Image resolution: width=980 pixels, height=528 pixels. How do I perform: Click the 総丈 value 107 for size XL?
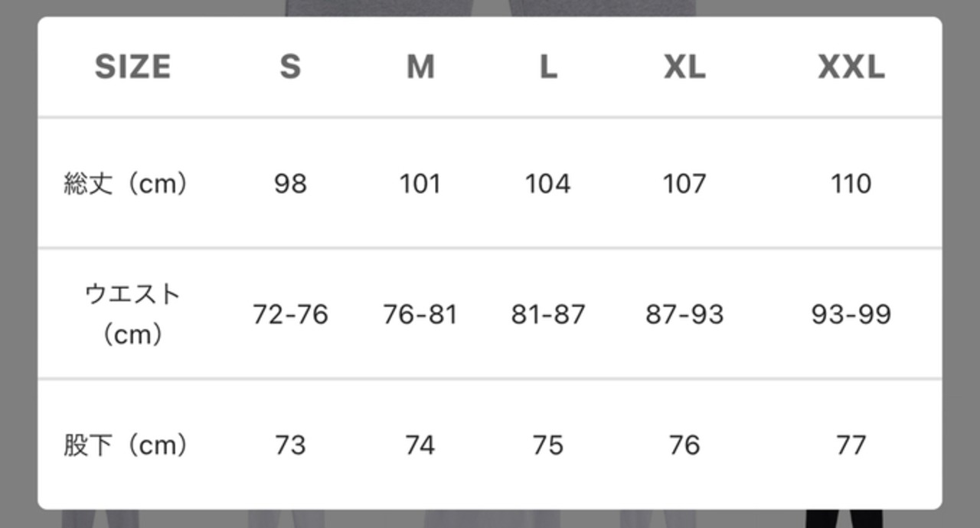tap(684, 184)
